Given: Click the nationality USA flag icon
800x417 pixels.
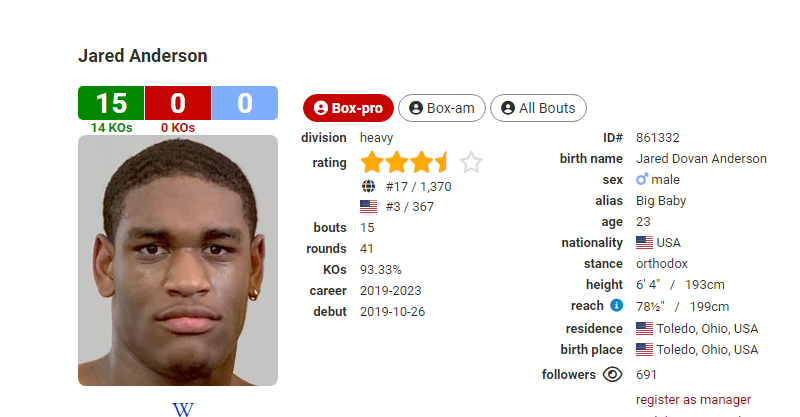Looking at the screenshot, I should (x=644, y=242).
